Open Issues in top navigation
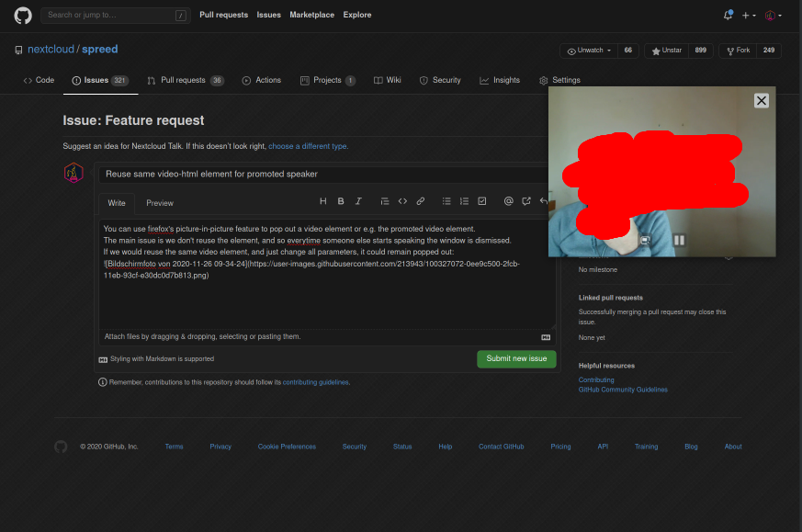The height and width of the screenshot is (532, 802). (x=268, y=15)
